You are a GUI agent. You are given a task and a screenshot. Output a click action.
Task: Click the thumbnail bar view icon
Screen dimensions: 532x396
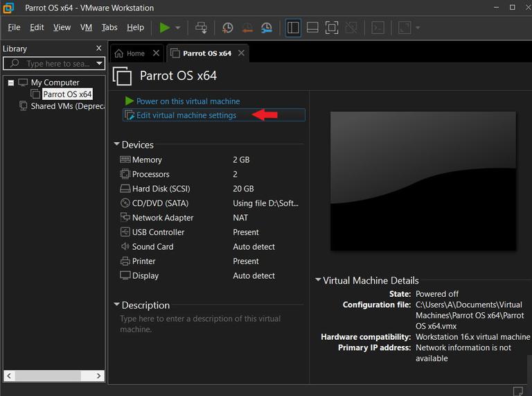click(312, 28)
